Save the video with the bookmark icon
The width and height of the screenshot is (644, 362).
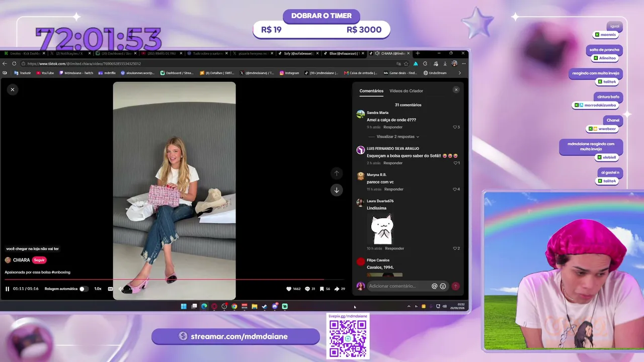point(322,289)
